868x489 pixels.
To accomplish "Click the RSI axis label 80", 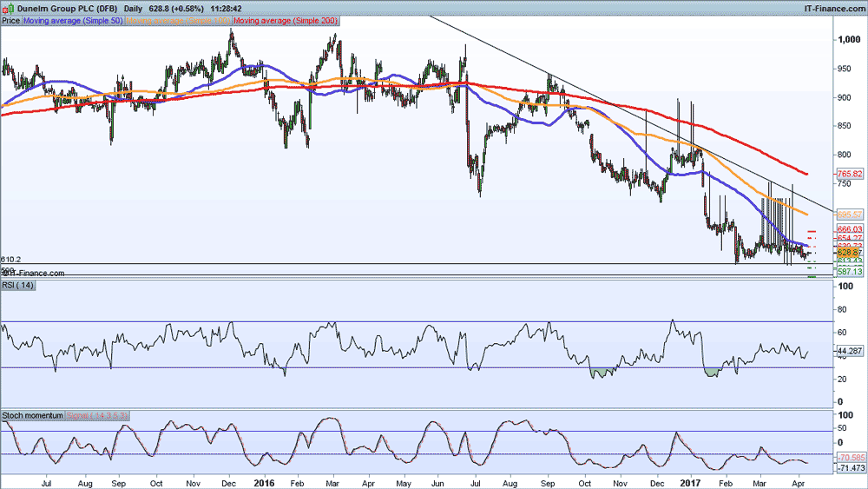I will pos(842,309).
